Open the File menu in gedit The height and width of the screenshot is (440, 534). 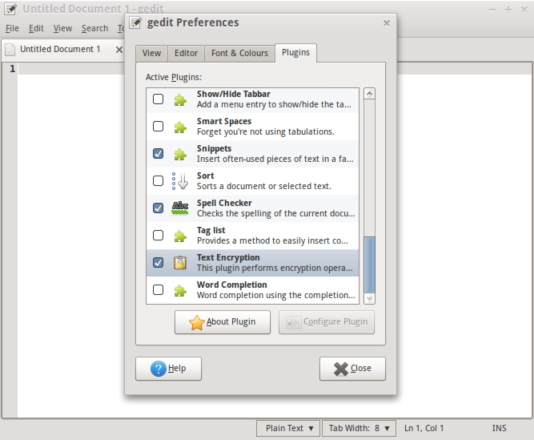[12, 29]
